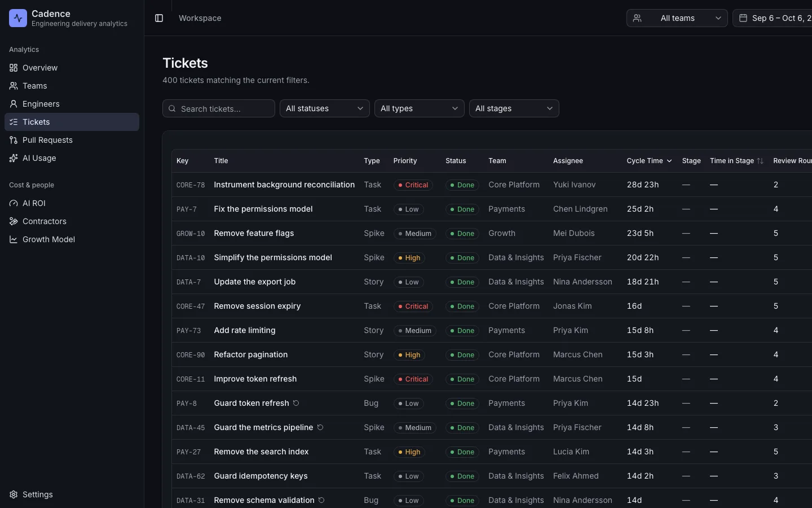
Task: Click the Cadence logo icon
Action: pos(18,18)
